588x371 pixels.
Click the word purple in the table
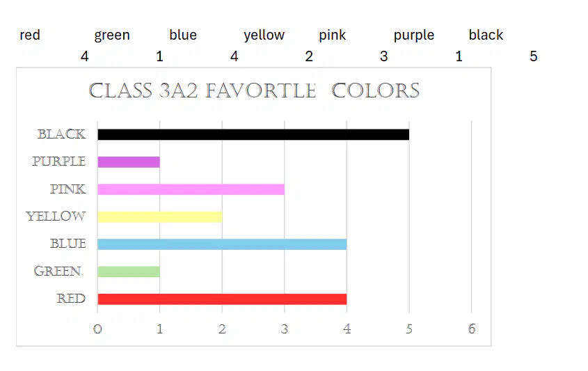tap(413, 35)
